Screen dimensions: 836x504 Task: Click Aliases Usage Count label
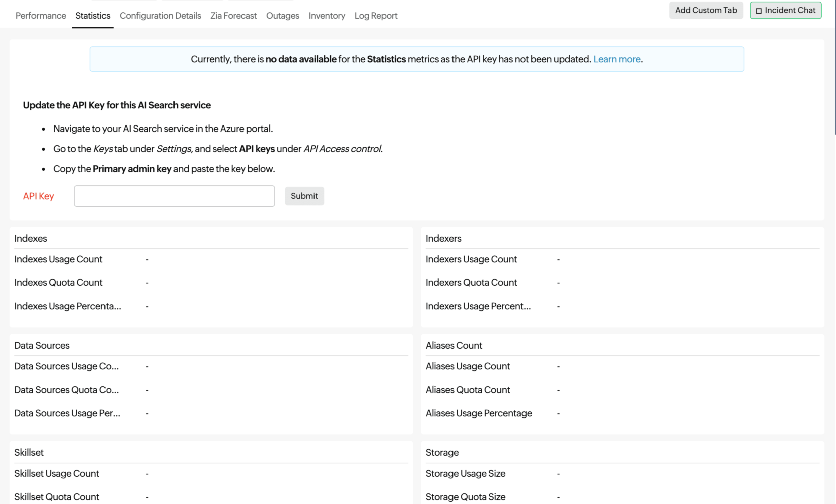click(468, 366)
